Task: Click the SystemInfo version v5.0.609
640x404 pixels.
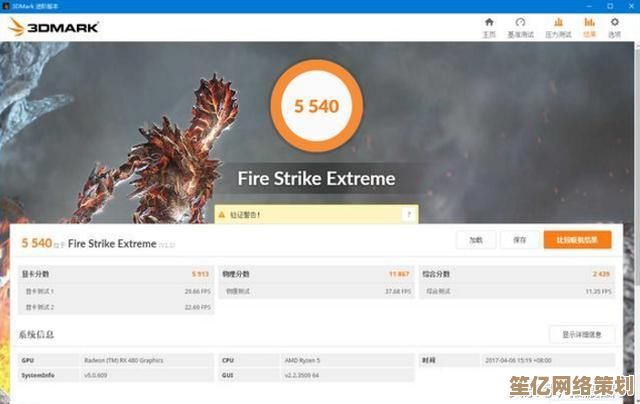Action: click(x=96, y=375)
